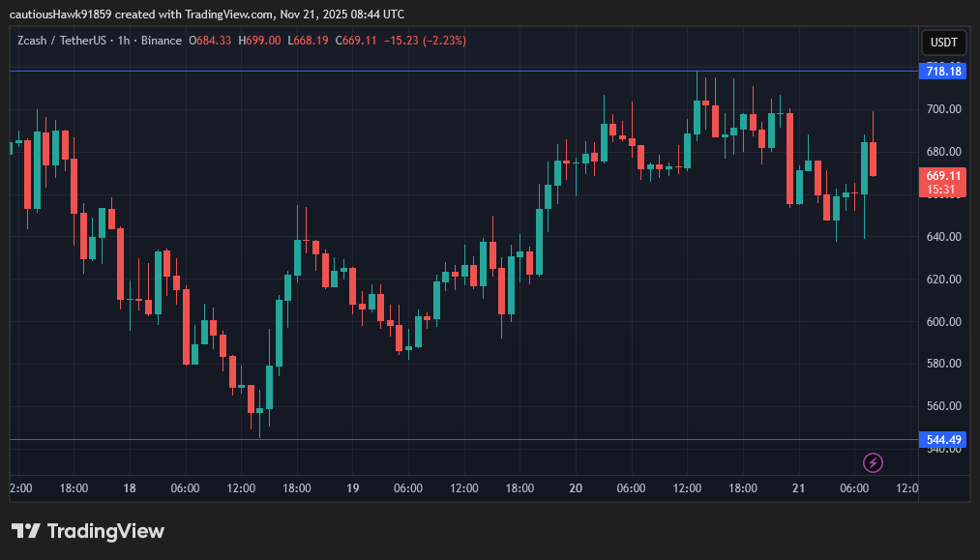The width and height of the screenshot is (980, 560).
Task: Open the USDT currency selector
Action: point(943,43)
